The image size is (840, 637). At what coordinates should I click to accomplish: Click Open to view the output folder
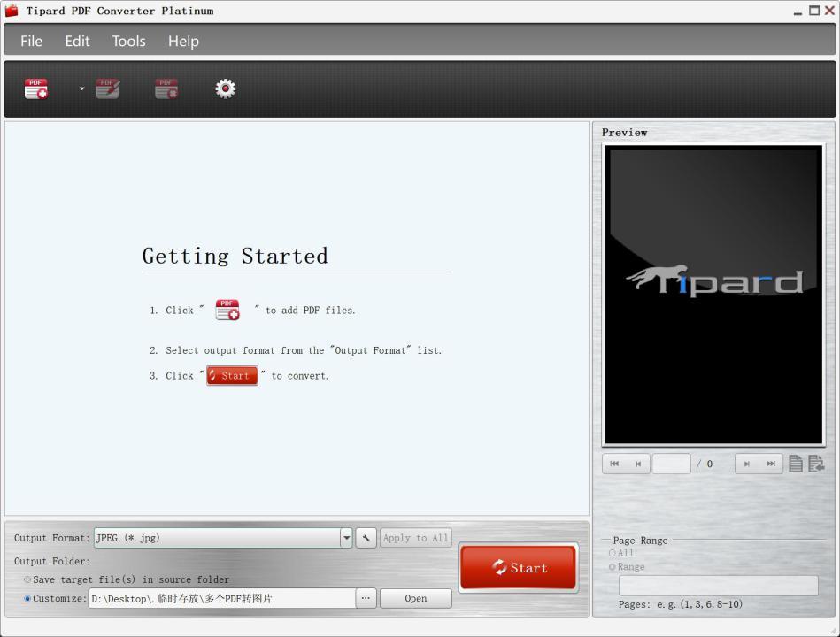click(x=416, y=598)
